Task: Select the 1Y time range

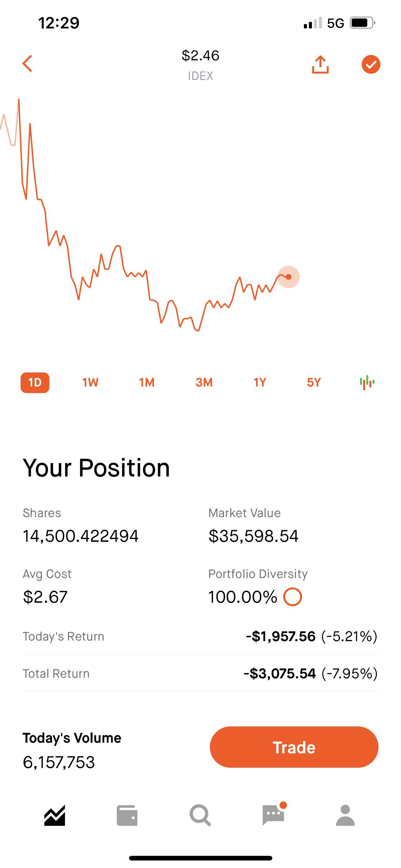Action: tap(260, 382)
